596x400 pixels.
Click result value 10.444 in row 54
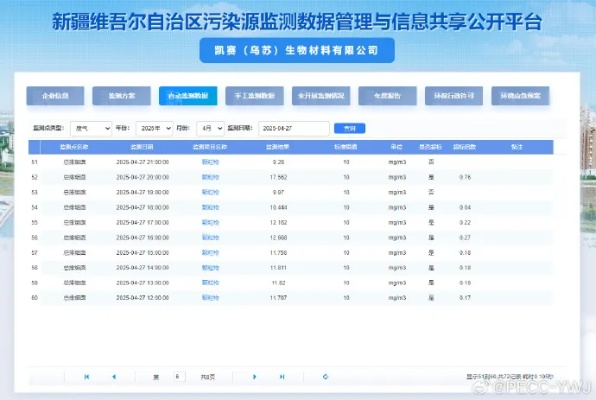(x=279, y=208)
